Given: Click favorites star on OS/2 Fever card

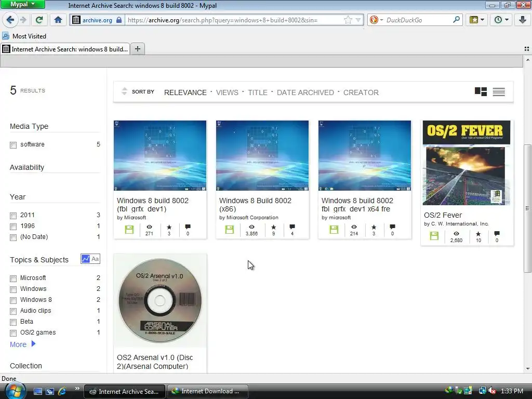Looking at the screenshot, I should point(478,234).
